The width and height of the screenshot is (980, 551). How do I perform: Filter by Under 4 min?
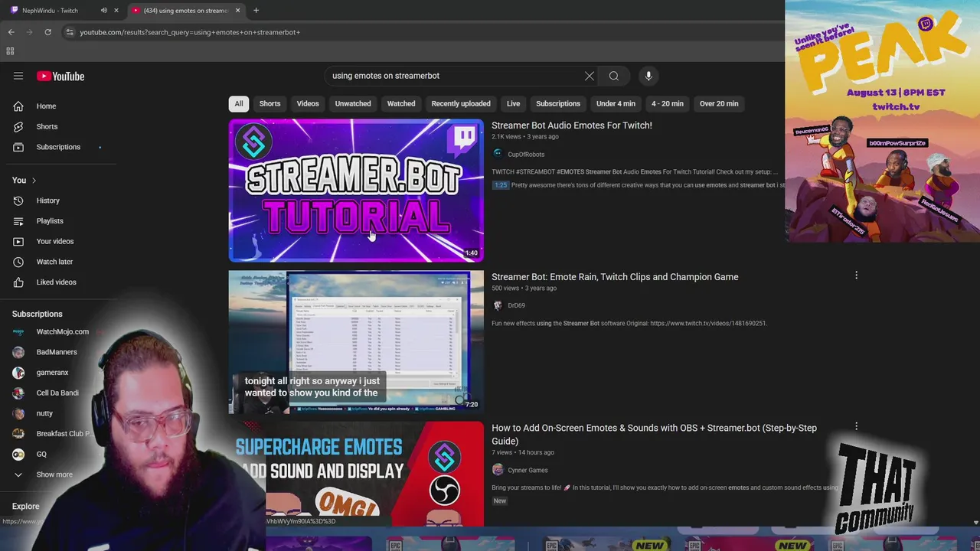[x=616, y=104]
